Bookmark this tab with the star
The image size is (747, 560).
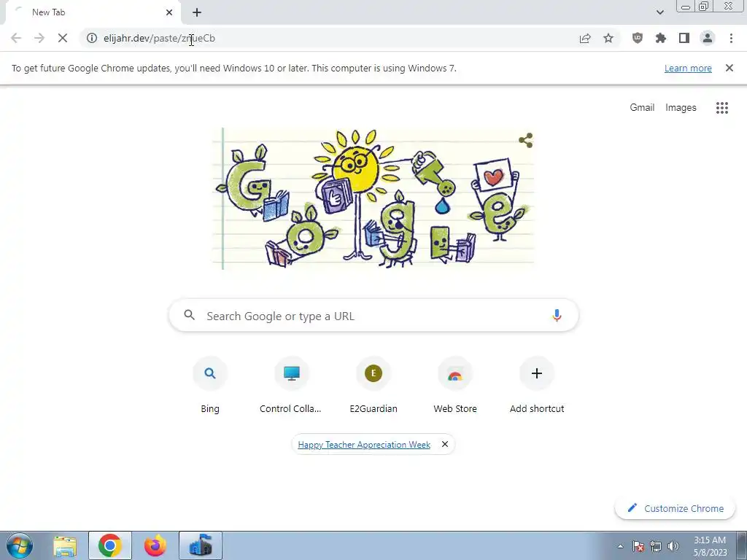(x=608, y=38)
